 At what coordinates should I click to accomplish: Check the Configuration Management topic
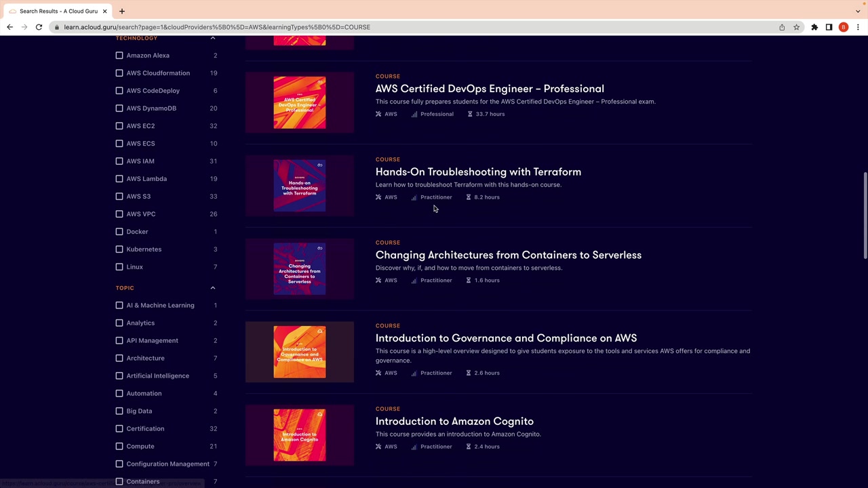click(119, 464)
